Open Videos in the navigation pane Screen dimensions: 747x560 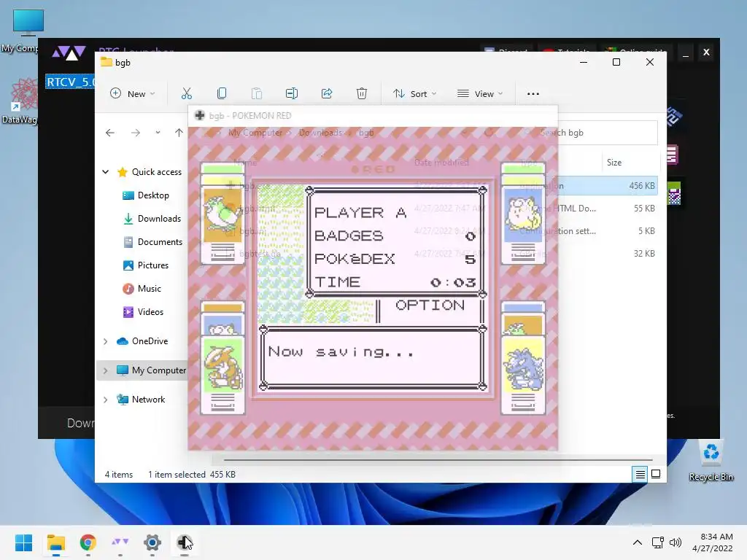pyautogui.click(x=143, y=312)
